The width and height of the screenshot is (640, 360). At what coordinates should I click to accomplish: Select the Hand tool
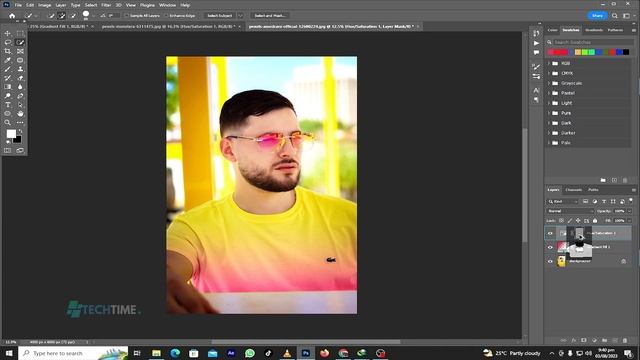click(20, 113)
